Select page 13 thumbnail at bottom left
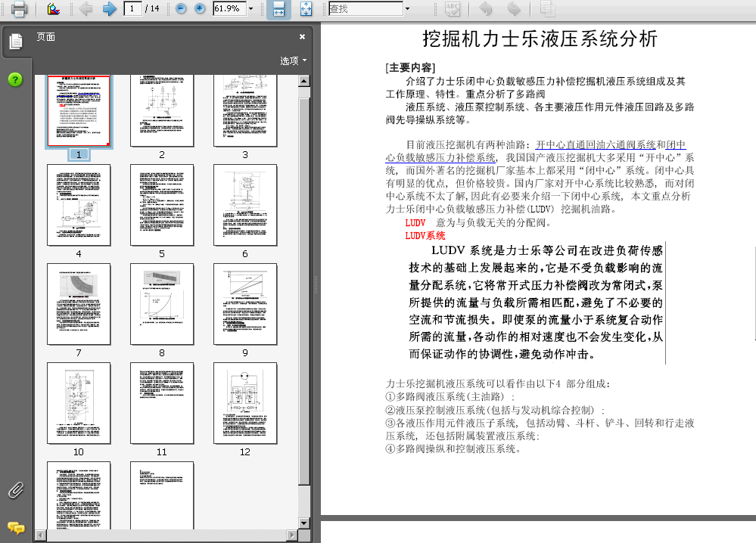 (x=79, y=495)
